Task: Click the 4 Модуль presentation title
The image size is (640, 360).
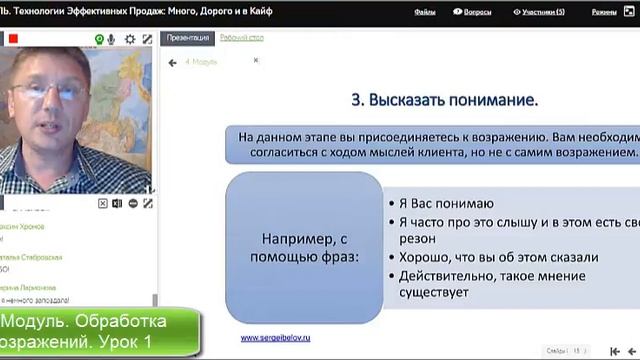Action: pos(201,62)
